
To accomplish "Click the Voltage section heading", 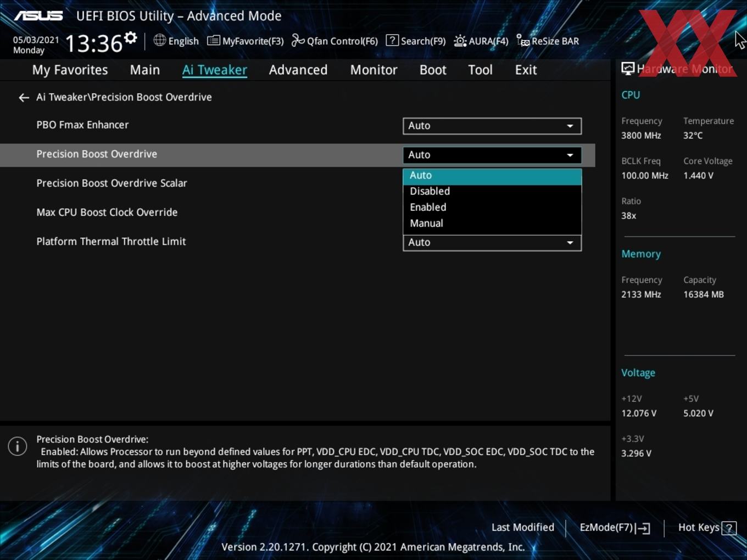I will (638, 373).
